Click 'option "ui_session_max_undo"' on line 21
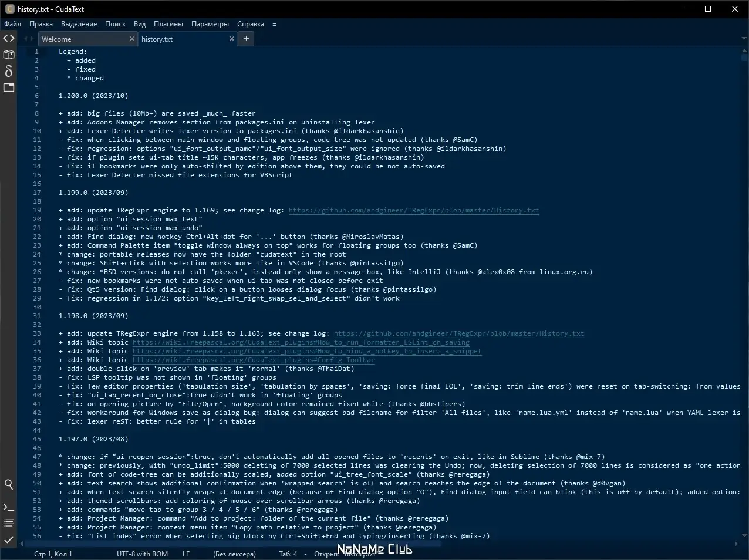This screenshot has height=560, width=749. pyautogui.click(x=144, y=228)
